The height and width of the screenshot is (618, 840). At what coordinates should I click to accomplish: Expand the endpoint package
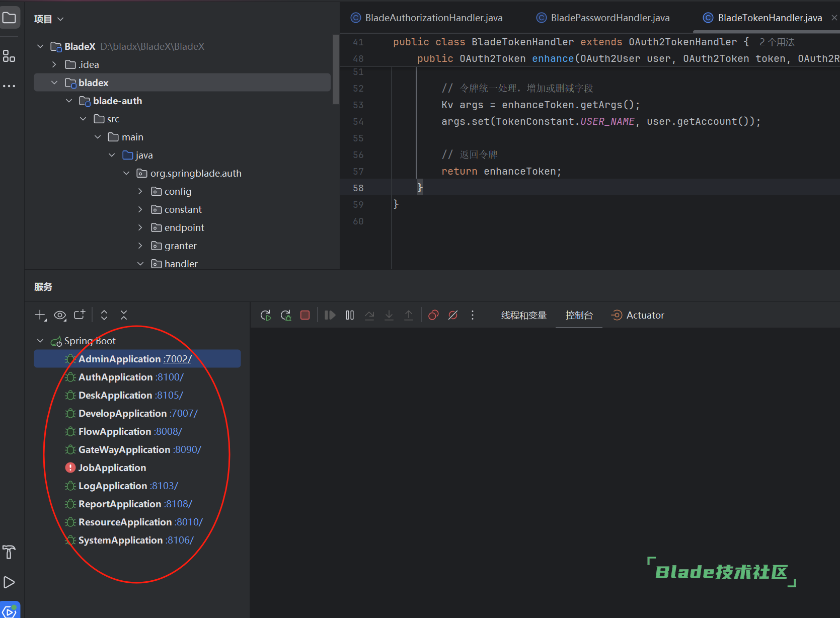pos(140,227)
